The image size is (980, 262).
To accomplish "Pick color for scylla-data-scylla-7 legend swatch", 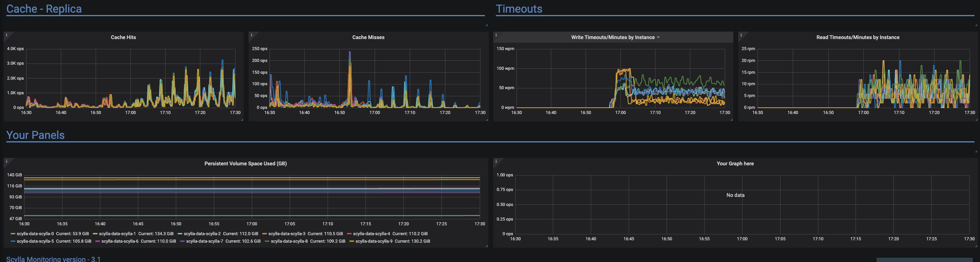I will point(183,241).
